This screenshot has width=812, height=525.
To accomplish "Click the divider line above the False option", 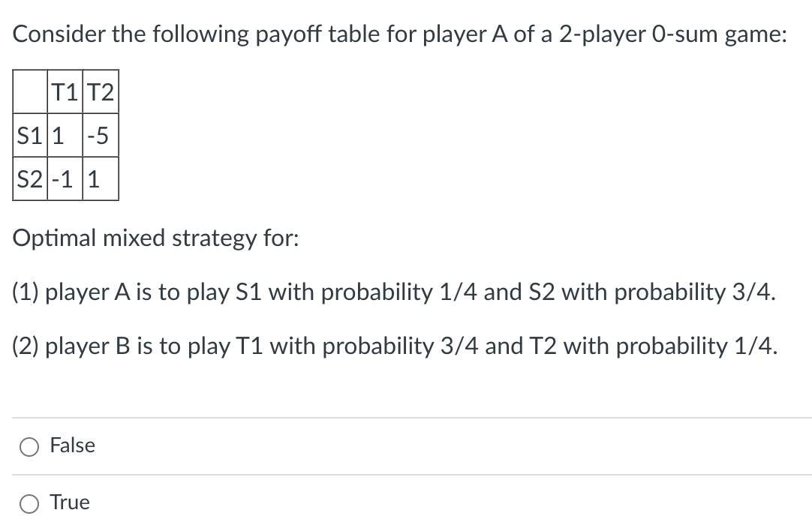I will tap(405, 417).
